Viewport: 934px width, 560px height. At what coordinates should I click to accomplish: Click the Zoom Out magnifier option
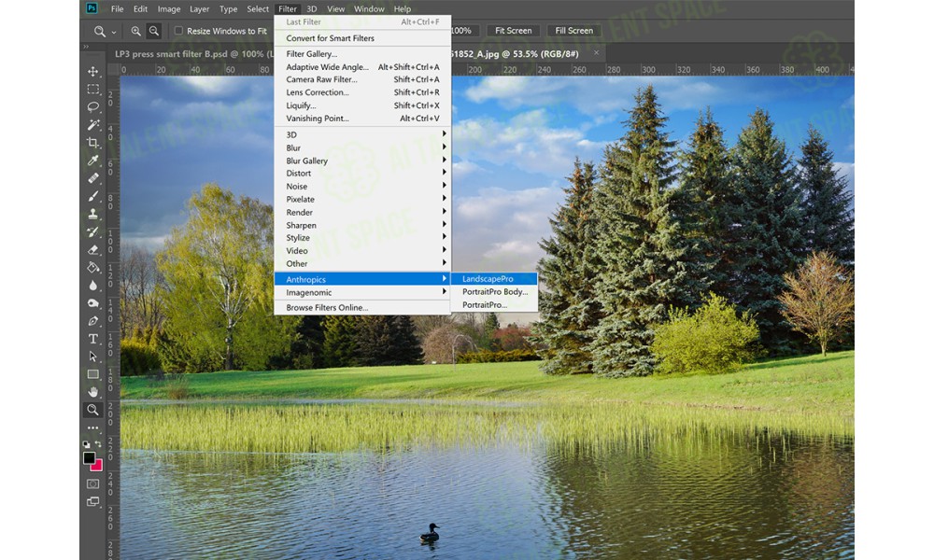(x=154, y=31)
